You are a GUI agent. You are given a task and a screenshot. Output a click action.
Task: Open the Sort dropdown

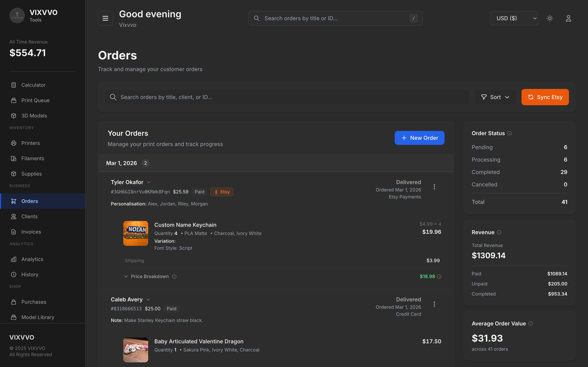click(x=495, y=97)
